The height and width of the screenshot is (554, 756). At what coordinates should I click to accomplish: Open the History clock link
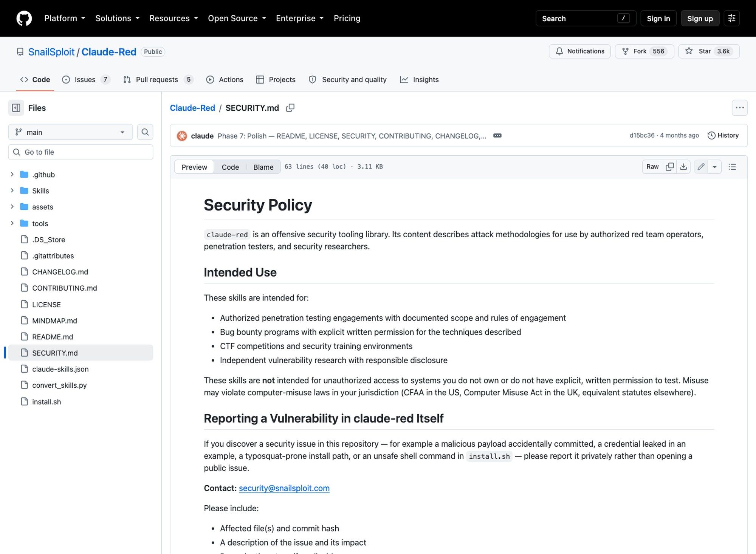(723, 135)
